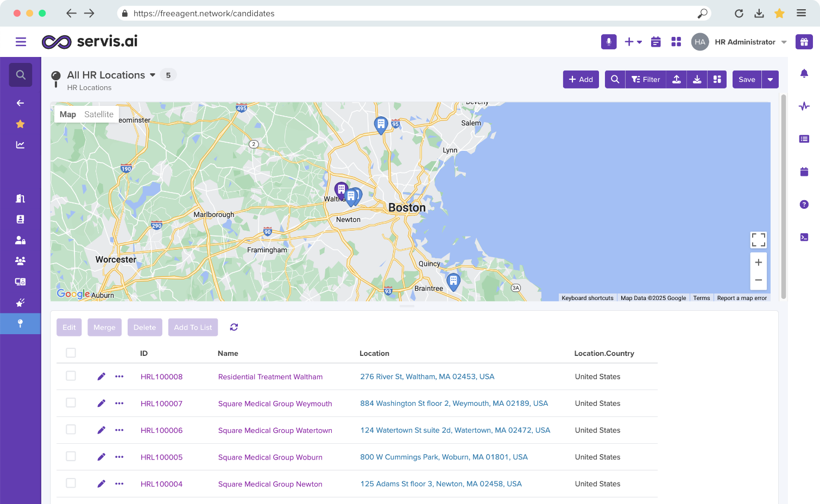Screen dimensions: 820x504
Task: Click the back arrow in left sidebar
Action: pos(20,103)
